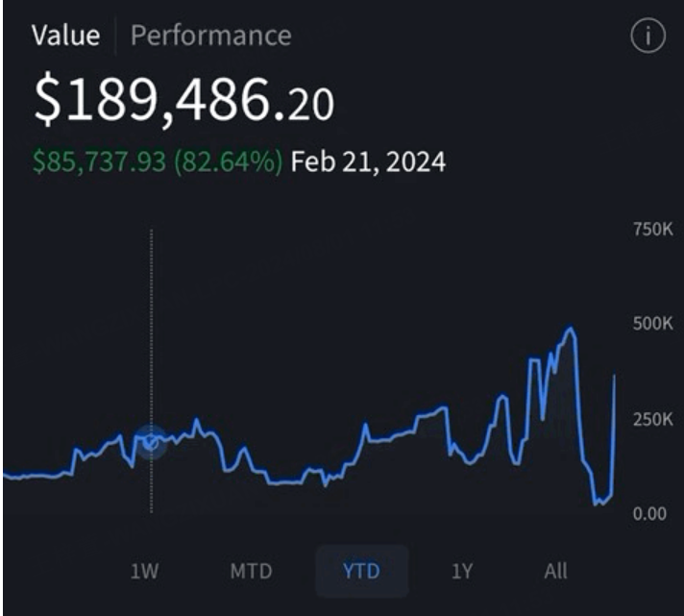The height and width of the screenshot is (616, 684).
Task: Click the 250K axis label
Action: 653,419
